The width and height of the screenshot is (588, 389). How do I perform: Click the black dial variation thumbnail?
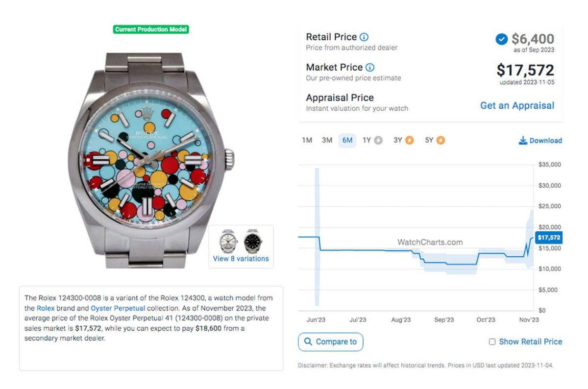click(x=253, y=241)
